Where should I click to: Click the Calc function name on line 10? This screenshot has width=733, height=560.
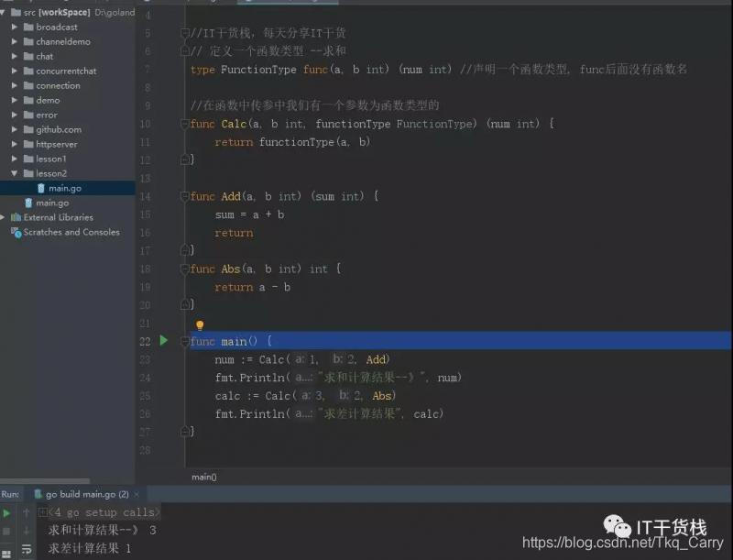click(x=234, y=124)
